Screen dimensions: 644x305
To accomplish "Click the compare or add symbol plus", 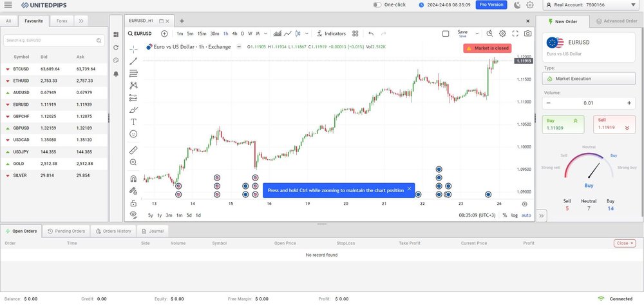I will point(164,34).
